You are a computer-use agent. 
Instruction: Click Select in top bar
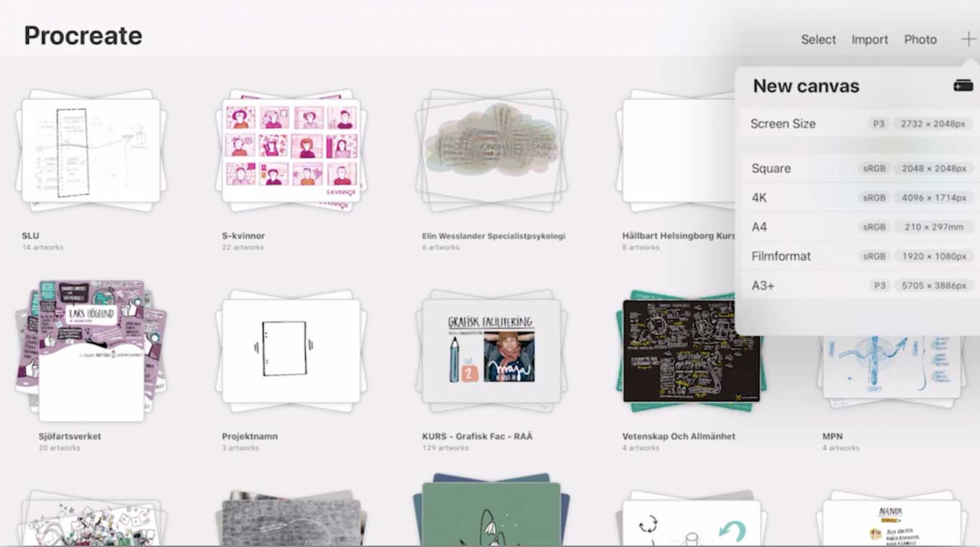click(818, 40)
